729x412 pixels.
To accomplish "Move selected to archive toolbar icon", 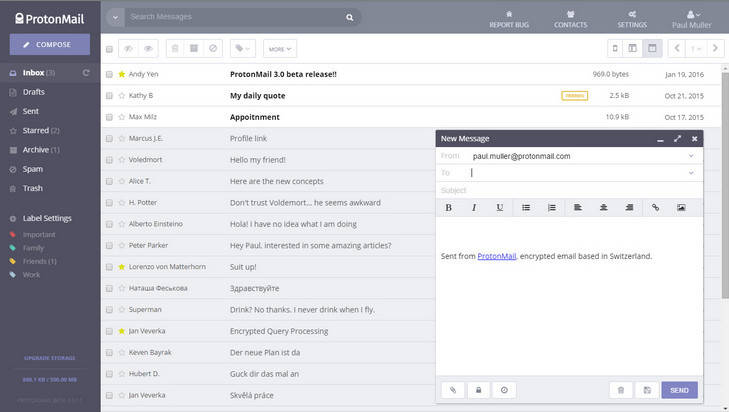I will (194, 48).
